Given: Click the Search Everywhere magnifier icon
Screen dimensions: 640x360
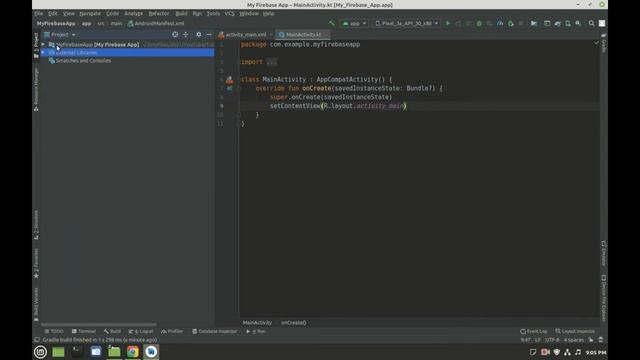Looking at the screenshot, I should pos(591,23).
